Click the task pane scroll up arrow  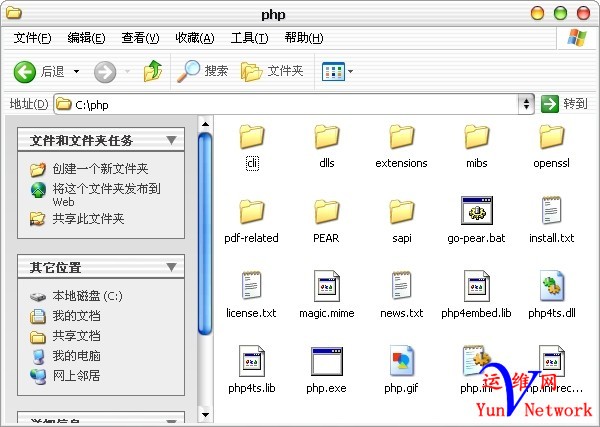(x=205, y=124)
